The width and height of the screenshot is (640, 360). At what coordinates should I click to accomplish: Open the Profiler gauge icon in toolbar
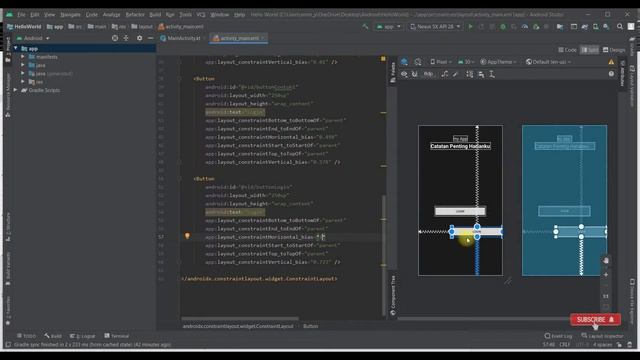coord(524,27)
